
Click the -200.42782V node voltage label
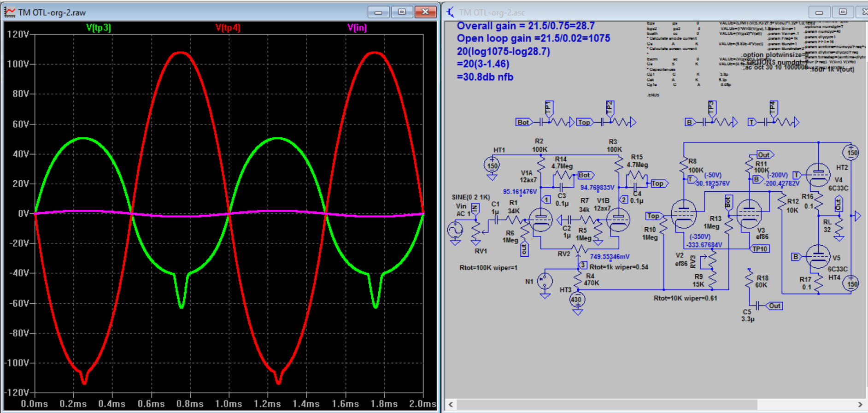782,183
